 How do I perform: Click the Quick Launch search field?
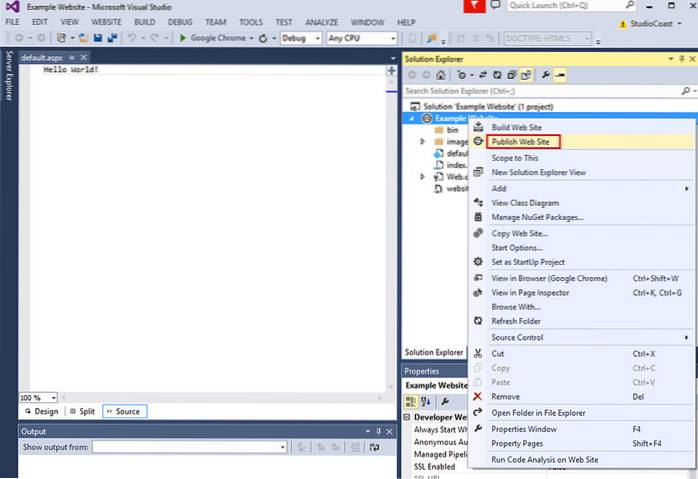pyautogui.click(x=565, y=6)
